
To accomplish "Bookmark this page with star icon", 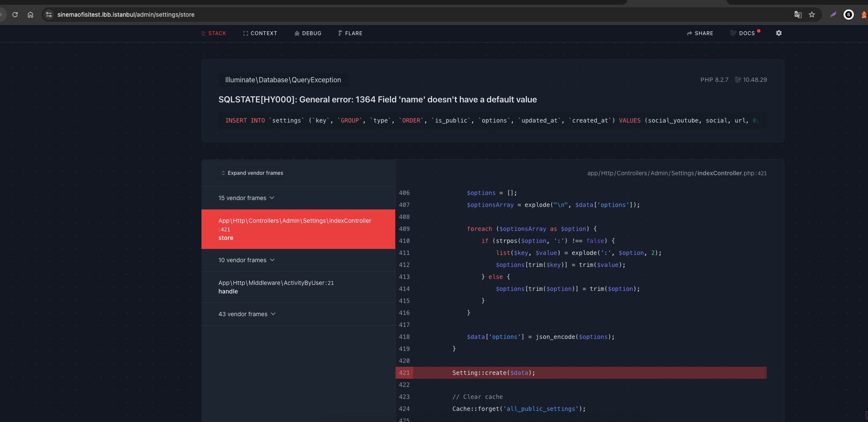I will point(812,15).
